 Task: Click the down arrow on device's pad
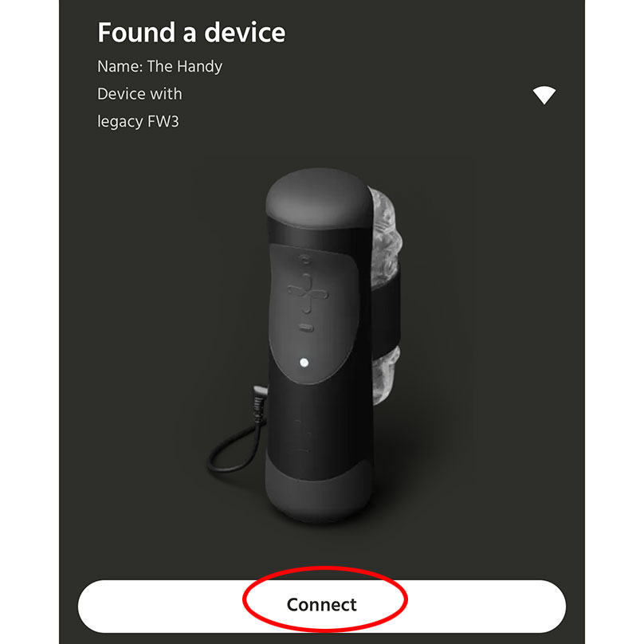tap(307, 305)
